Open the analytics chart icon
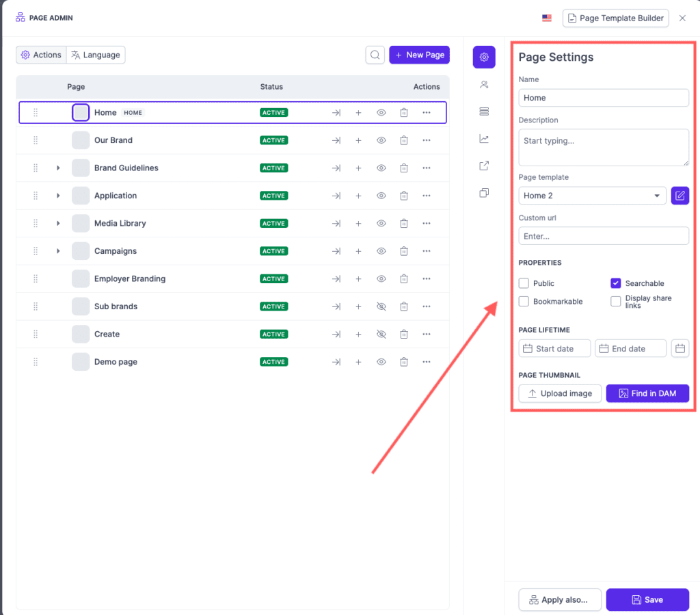 click(484, 138)
